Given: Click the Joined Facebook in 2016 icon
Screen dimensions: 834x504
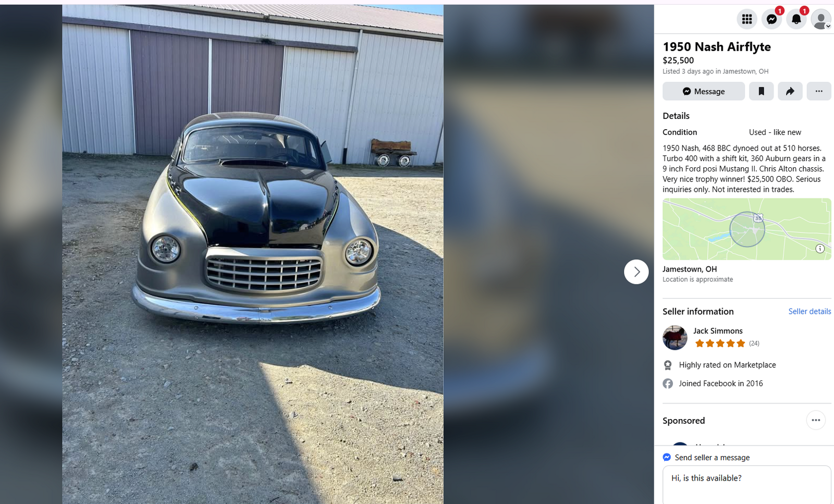Looking at the screenshot, I should pyautogui.click(x=668, y=384).
